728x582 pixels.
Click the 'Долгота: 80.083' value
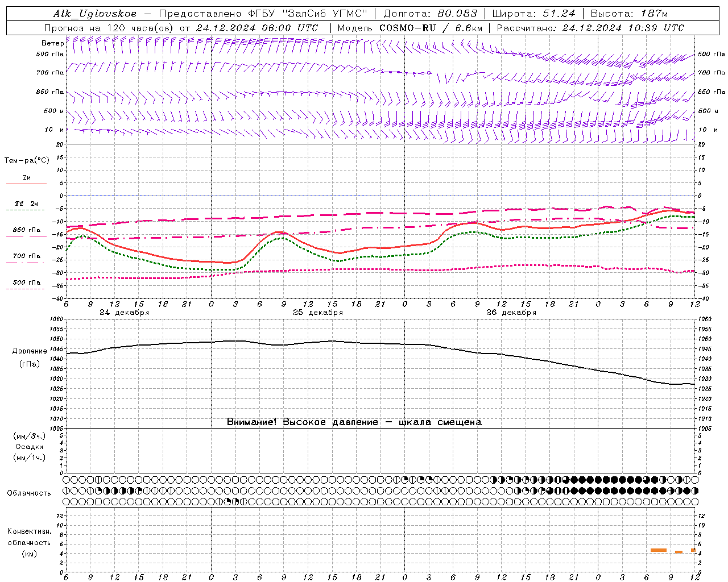(x=431, y=14)
